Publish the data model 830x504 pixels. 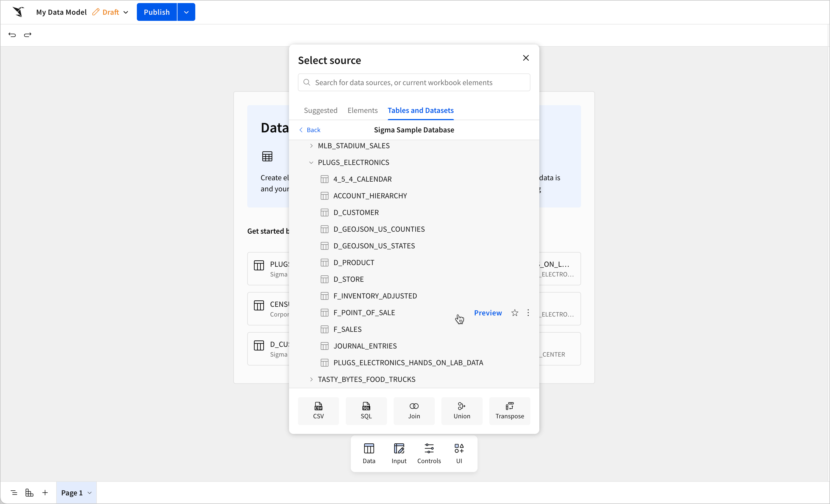[x=157, y=12]
